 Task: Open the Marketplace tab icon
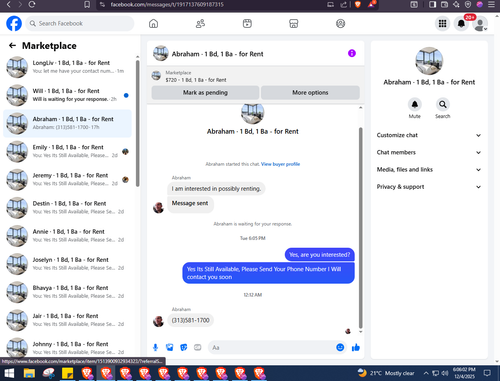[294, 23]
